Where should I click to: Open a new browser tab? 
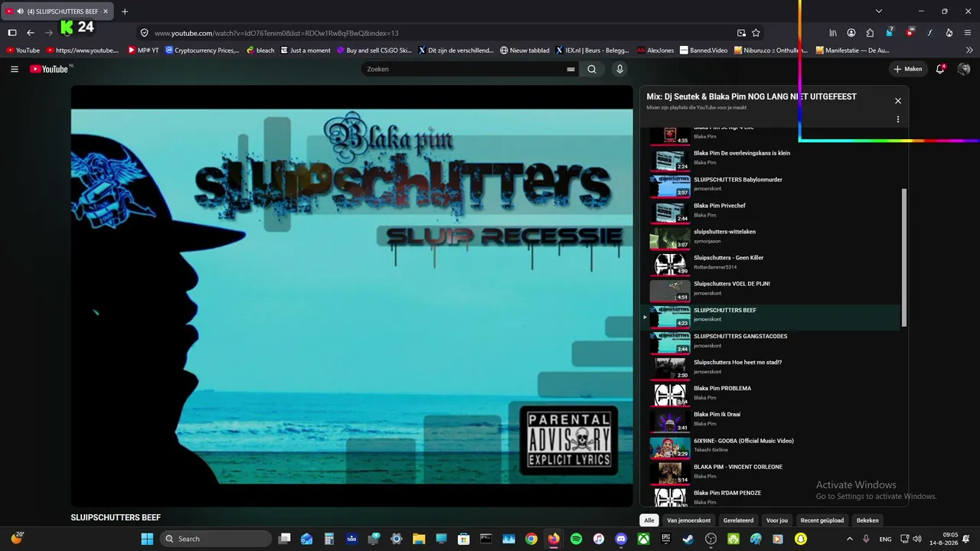point(125,11)
